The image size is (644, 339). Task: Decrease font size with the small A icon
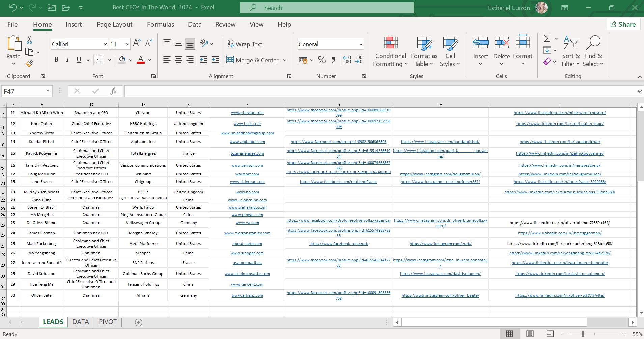[149, 43]
